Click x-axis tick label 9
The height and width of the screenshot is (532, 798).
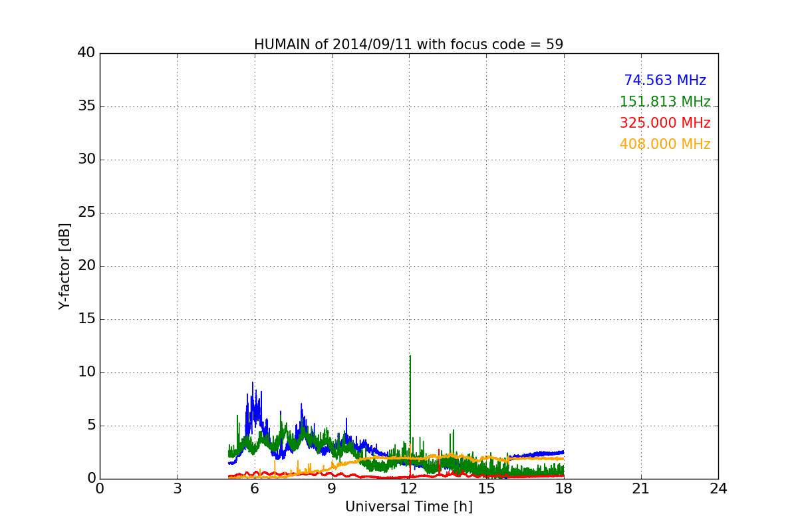(x=332, y=489)
